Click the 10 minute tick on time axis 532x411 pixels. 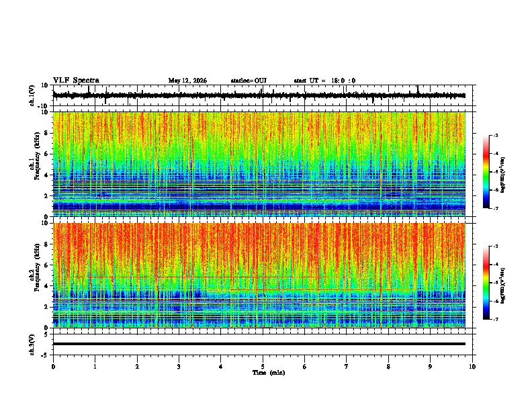coord(472,367)
